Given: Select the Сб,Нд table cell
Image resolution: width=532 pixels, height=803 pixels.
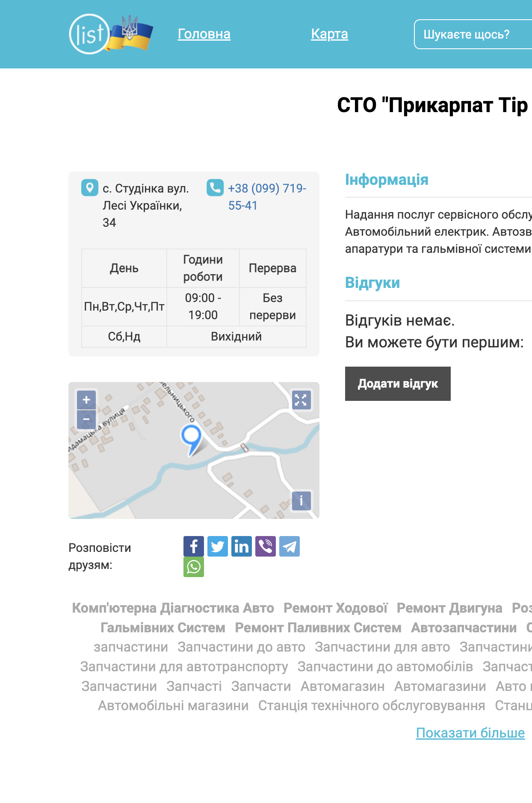Looking at the screenshot, I should (124, 337).
